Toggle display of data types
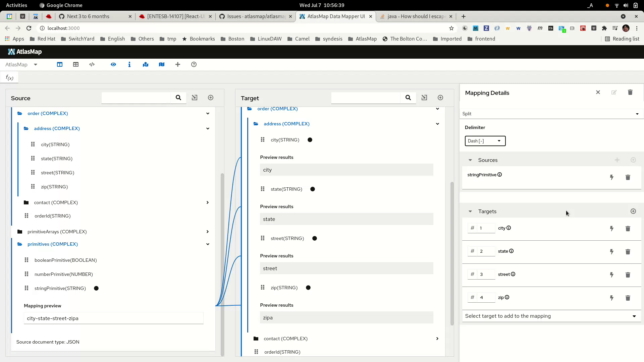Viewport: 644px width, 362px height. click(129, 64)
